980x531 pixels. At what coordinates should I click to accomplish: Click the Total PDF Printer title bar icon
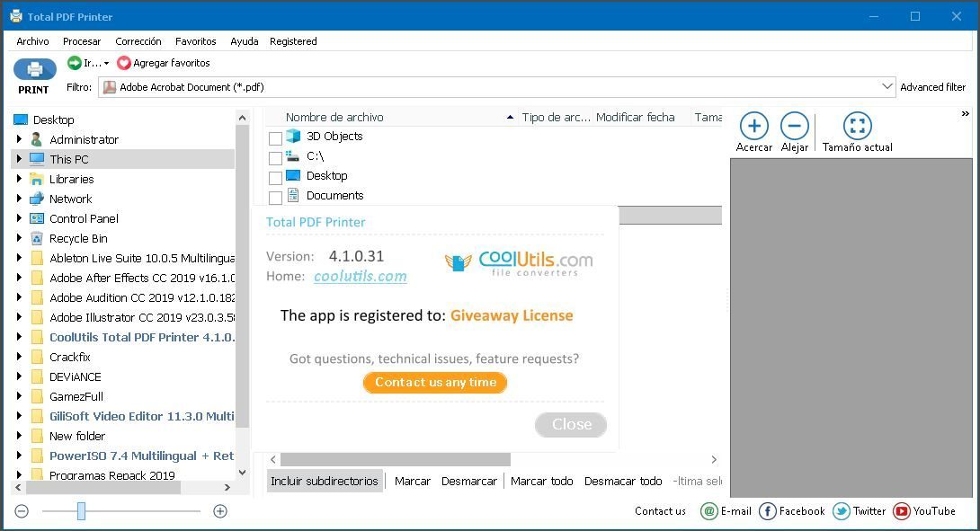(x=15, y=16)
